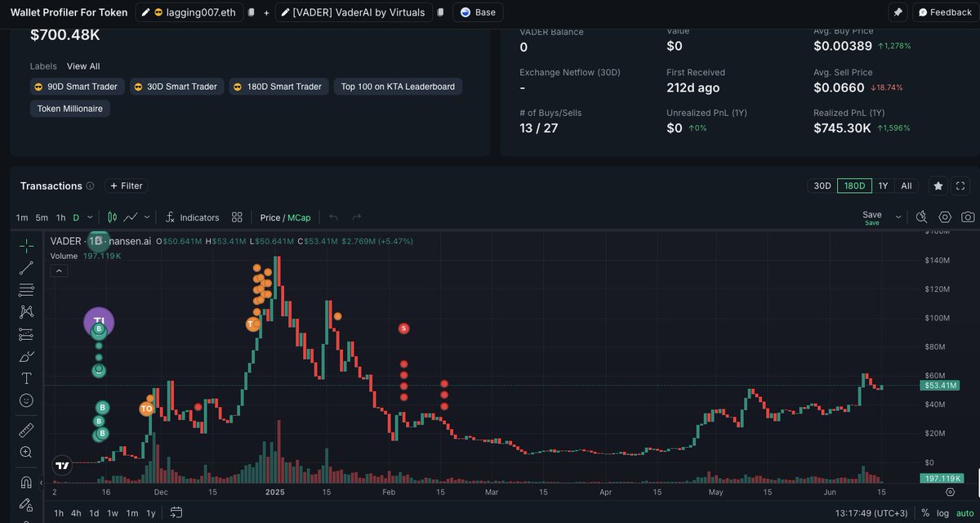Set top toolbar interval to 1h
Viewport: 980px width, 523px height.
(60, 217)
